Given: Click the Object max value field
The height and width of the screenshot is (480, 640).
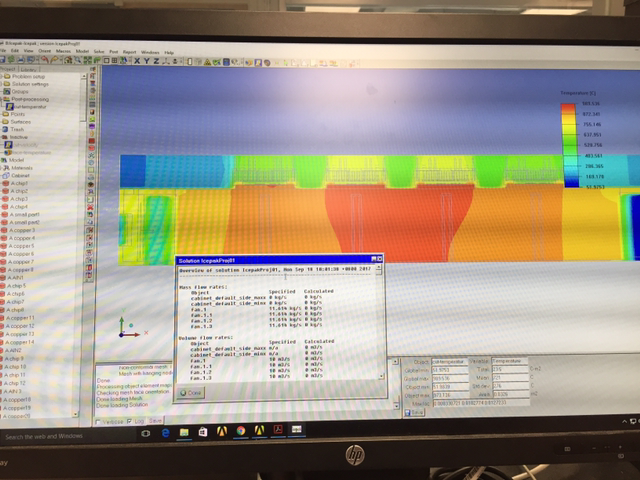Looking at the screenshot, I should [x=450, y=395].
